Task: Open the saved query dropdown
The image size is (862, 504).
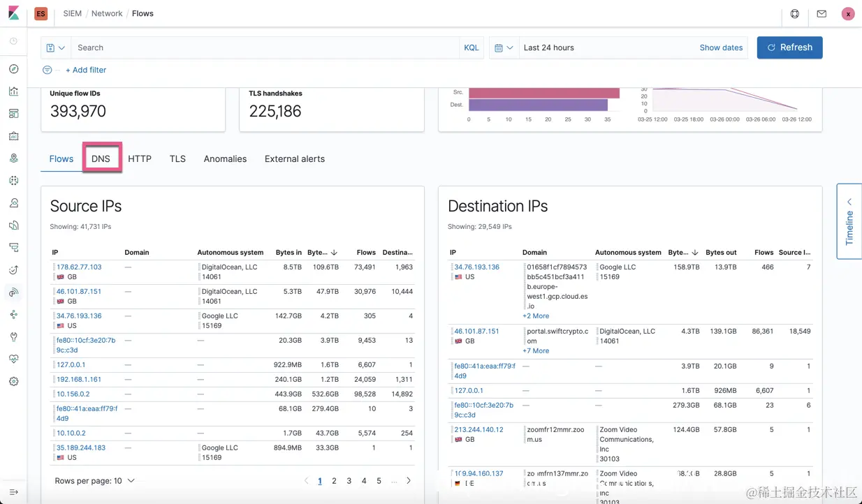Action: point(56,47)
